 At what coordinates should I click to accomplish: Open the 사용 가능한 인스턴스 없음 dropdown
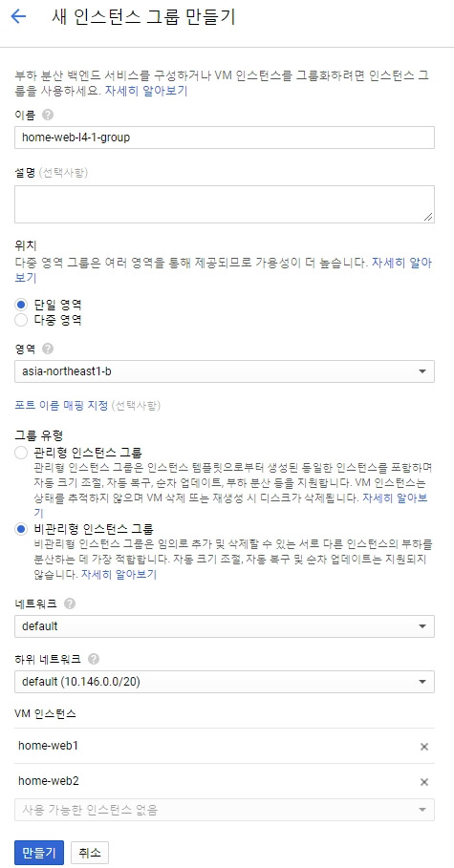(x=225, y=810)
